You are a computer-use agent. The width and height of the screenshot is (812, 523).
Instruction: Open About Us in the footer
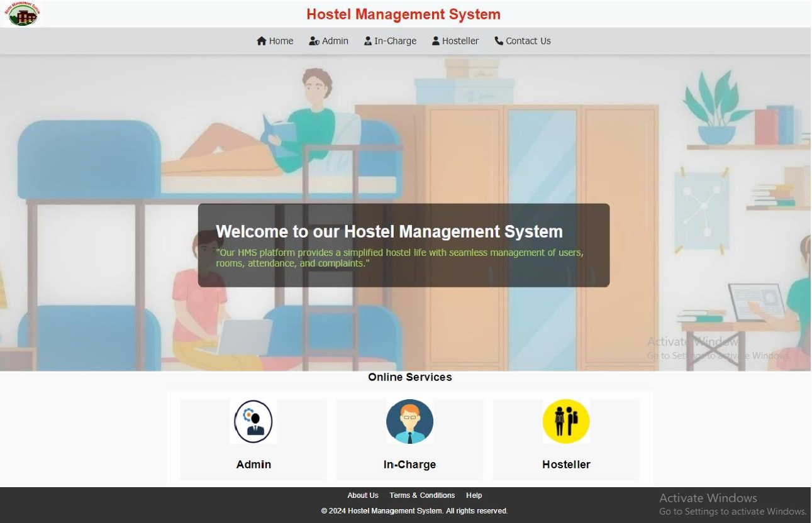click(363, 495)
